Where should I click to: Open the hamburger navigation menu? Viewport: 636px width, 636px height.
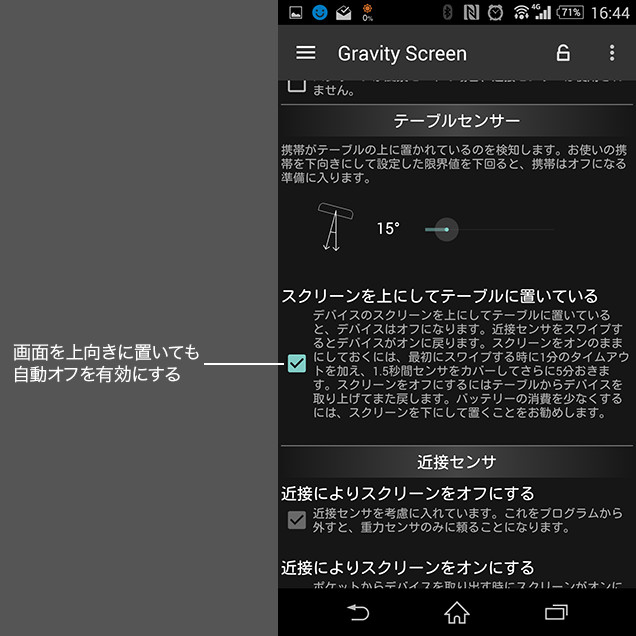click(305, 53)
